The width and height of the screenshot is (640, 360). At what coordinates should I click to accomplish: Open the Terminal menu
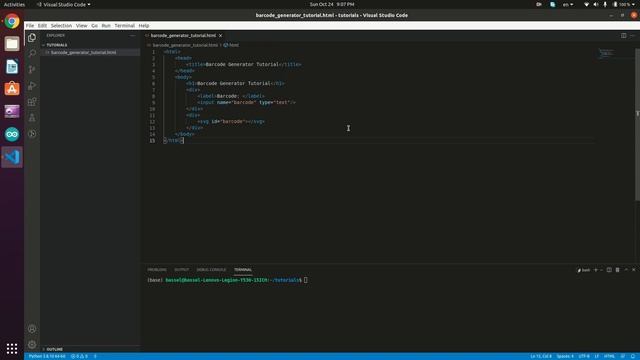124,25
